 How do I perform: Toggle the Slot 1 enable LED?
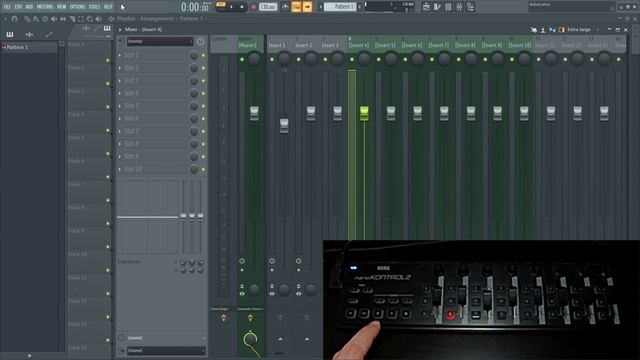(203, 56)
